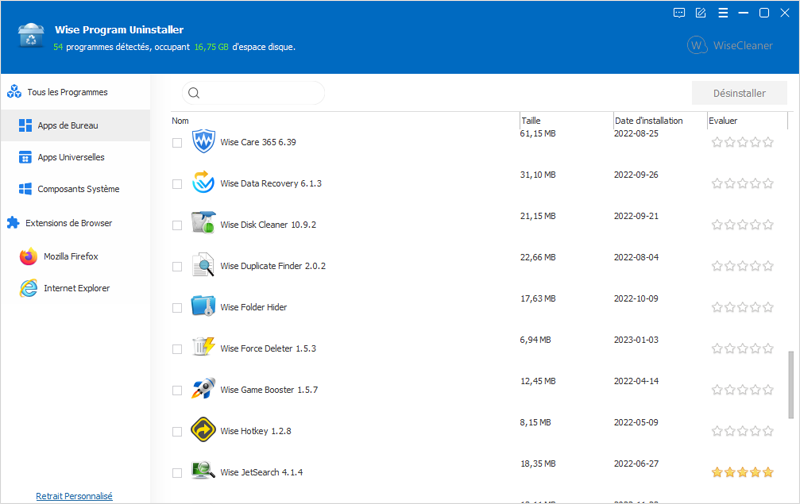Click the Wise Disk Cleaner icon
The height and width of the screenshot is (504, 800).
pos(203,223)
